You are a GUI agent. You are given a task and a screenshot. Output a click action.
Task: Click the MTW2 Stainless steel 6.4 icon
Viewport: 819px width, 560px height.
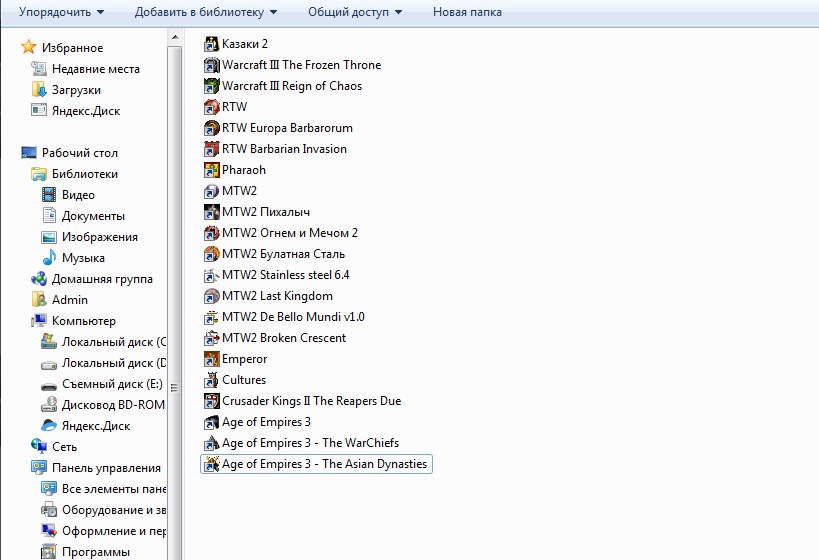click(211, 275)
